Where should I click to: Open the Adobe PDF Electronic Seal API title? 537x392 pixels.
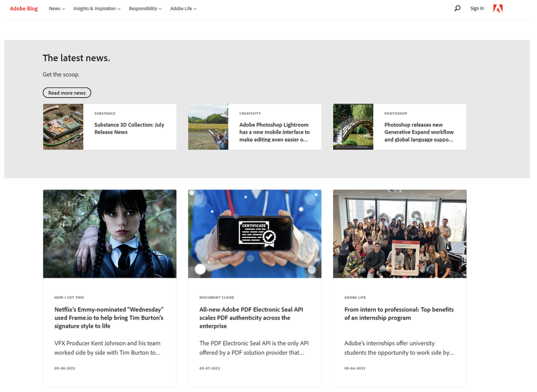click(251, 318)
